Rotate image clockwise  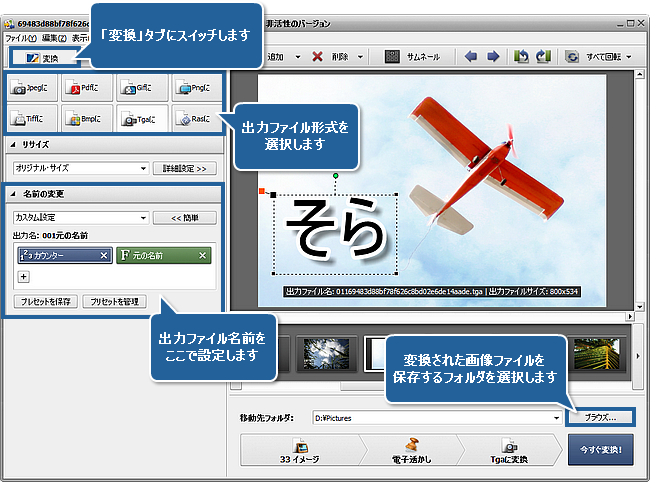click(x=543, y=56)
